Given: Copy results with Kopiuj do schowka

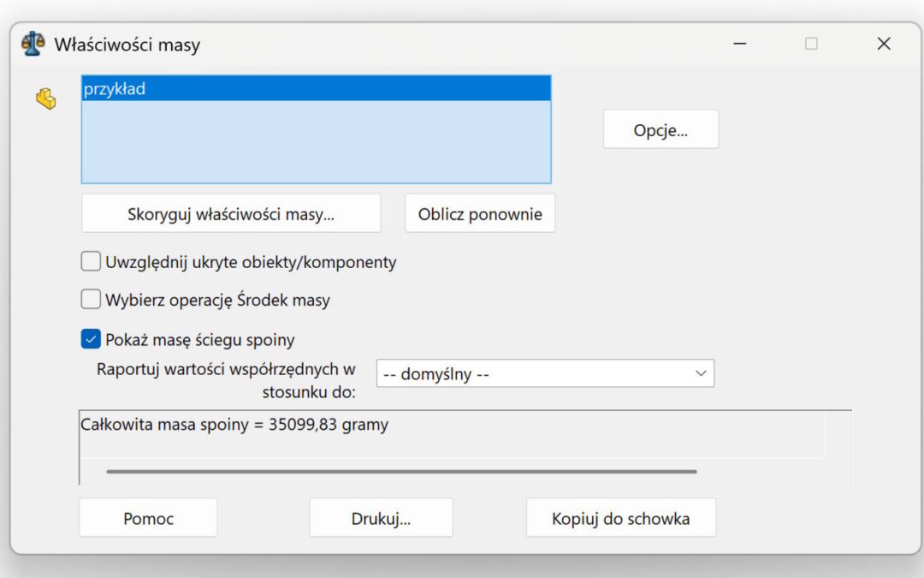Looking at the screenshot, I should pyautogui.click(x=620, y=518).
